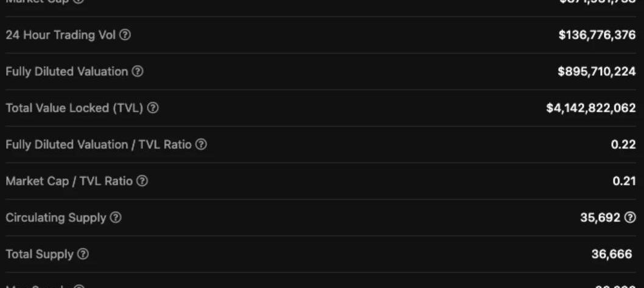The image size is (644, 288).
Task: Select the Total Supply label text
Action: point(40,255)
